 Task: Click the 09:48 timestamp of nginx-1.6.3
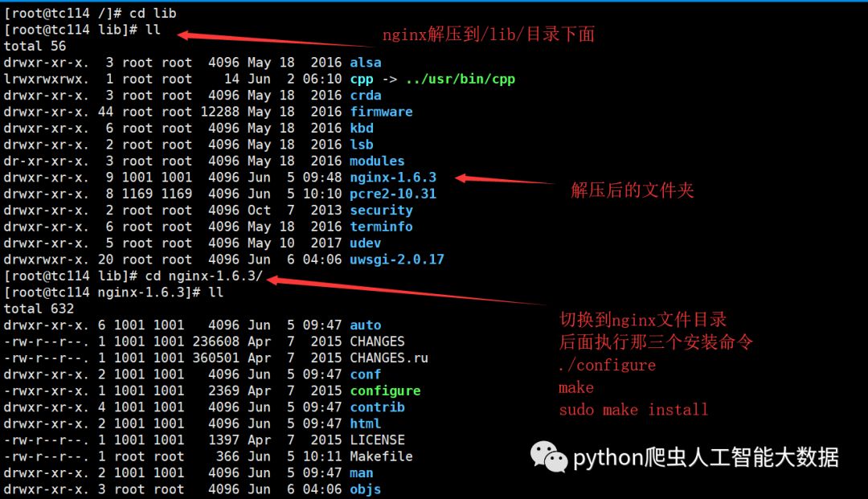[322, 178]
